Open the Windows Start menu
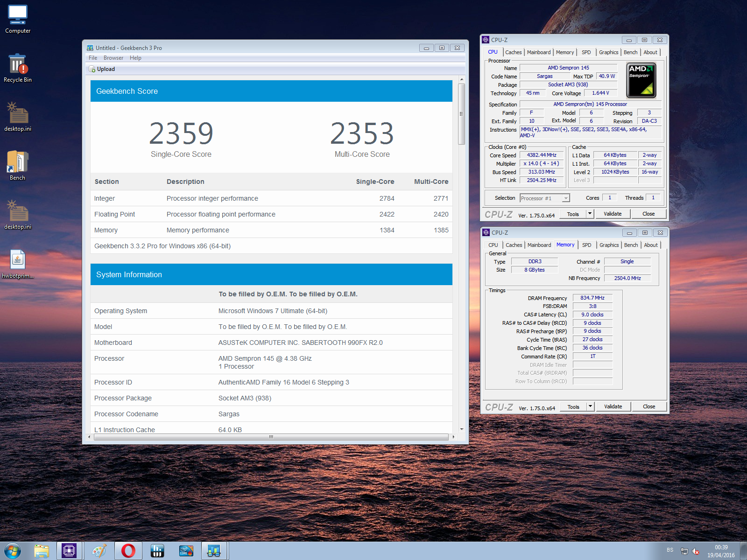The width and height of the screenshot is (747, 560). tap(13, 551)
